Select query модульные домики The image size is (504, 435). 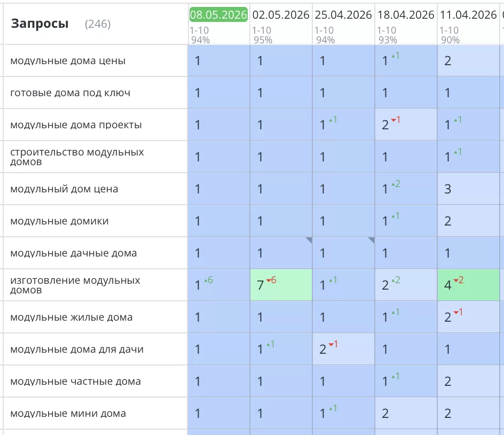[59, 221]
